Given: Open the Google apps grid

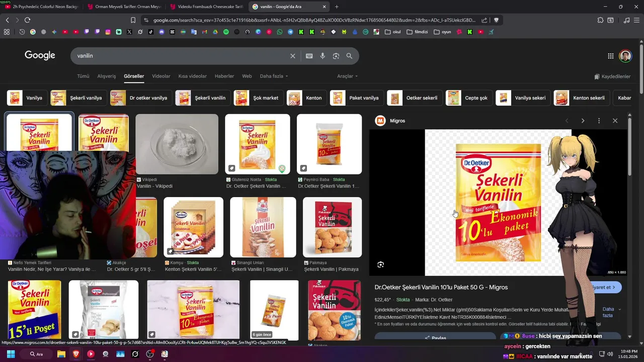Looking at the screenshot, I should (x=610, y=56).
